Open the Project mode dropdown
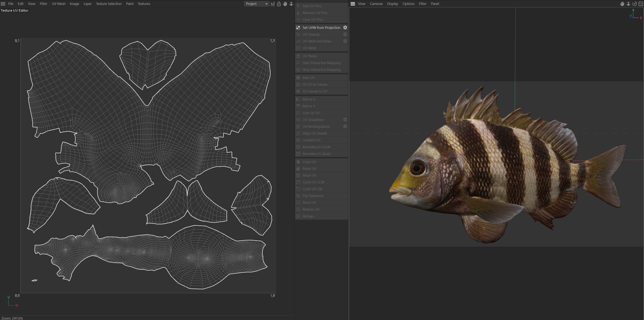Viewport: 644px width, 320px height. [x=256, y=4]
